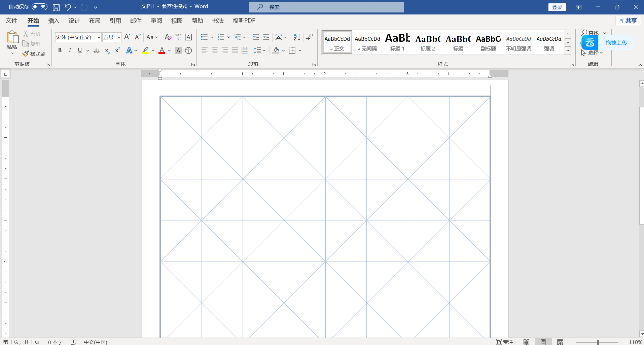Click the 登录 (login) button
Viewport: 644px width, 345px height.
coord(557,7)
